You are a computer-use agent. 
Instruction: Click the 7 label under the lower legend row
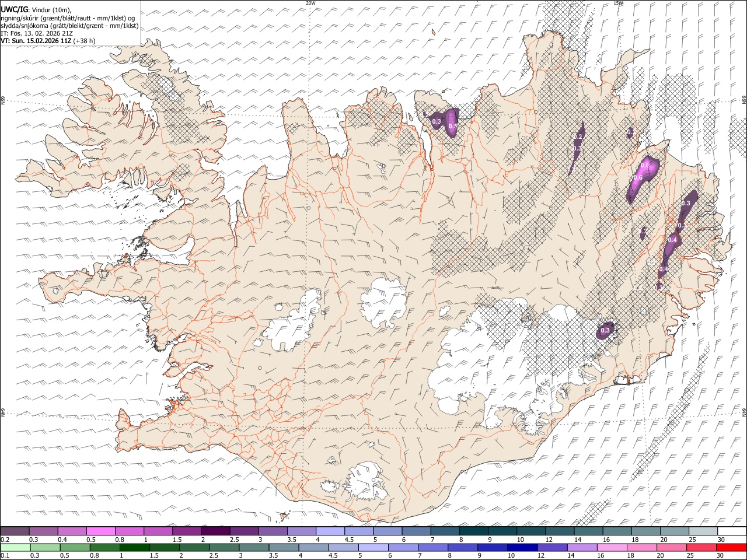pos(419,556)
